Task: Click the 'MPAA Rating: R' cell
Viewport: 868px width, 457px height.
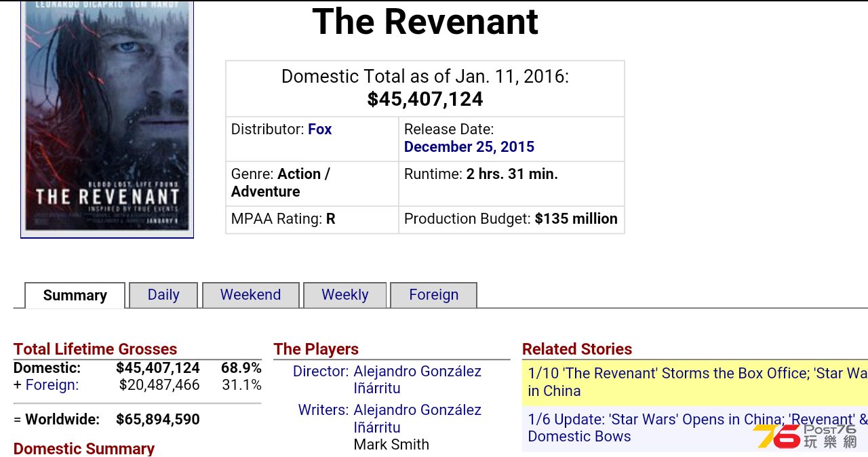Action: pos(312,220)
